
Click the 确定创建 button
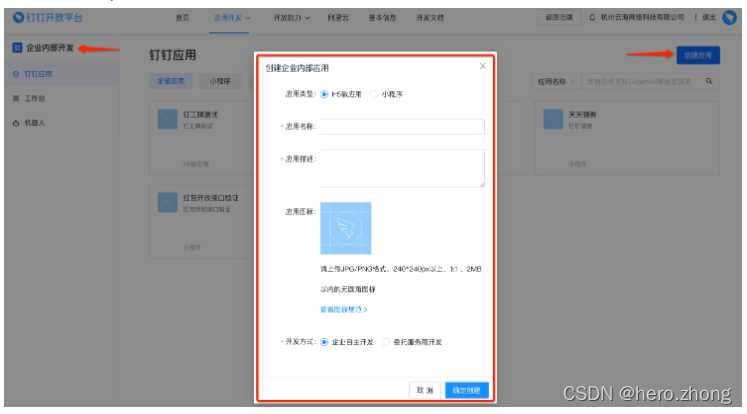(x=466, y=390)
